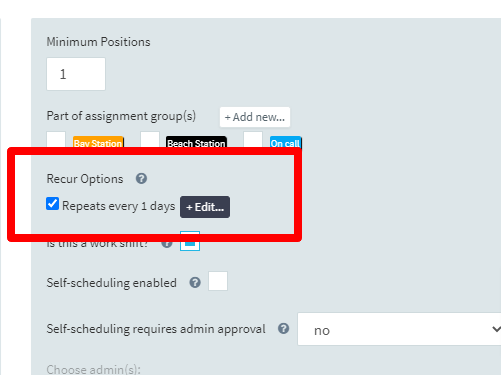Click the + Add new... button
This screenshot has height=375, width=501.
coord(255,117)
